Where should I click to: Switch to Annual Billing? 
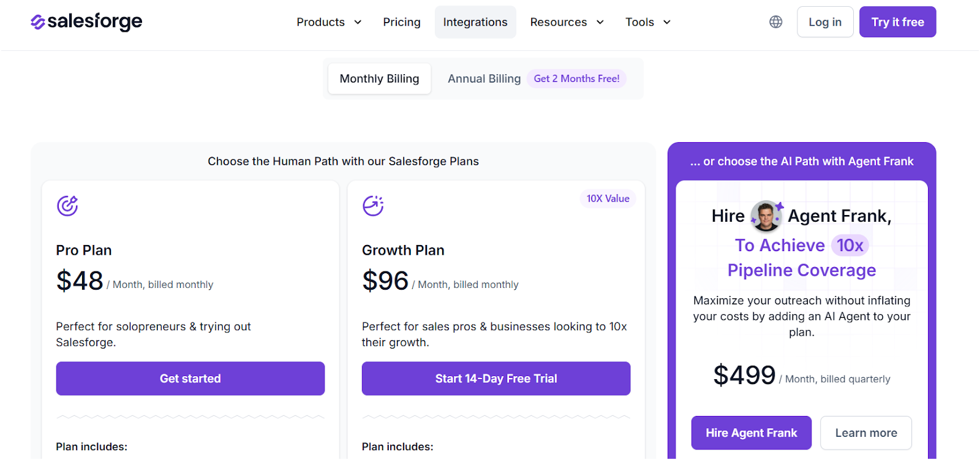pos(484,78)
